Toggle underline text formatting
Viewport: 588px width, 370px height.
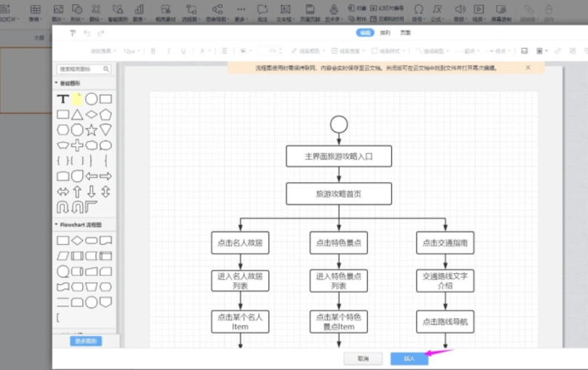click(184, 51)
